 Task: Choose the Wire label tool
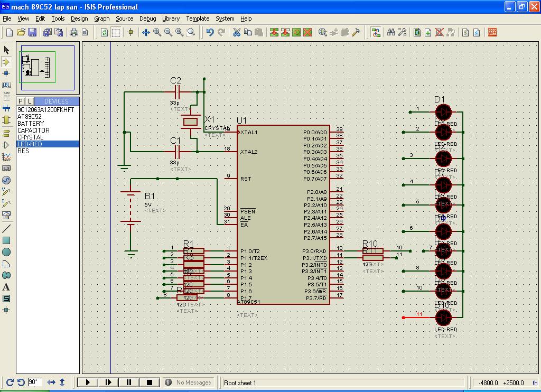click(6, 85)
